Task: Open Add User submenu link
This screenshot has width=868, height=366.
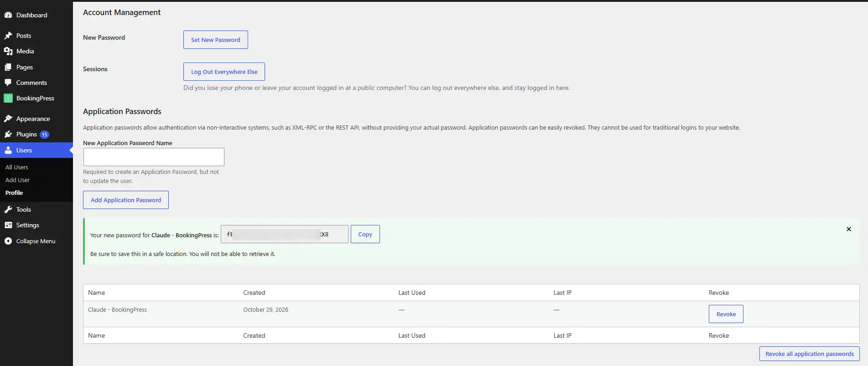Action: click(x=17, y=180)
